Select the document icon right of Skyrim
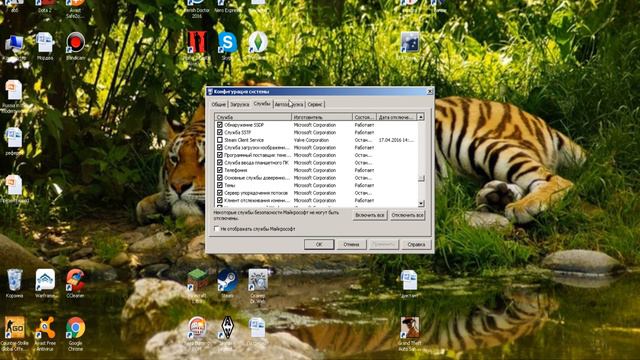The image size is (640, 360). [x=258, y=331]
